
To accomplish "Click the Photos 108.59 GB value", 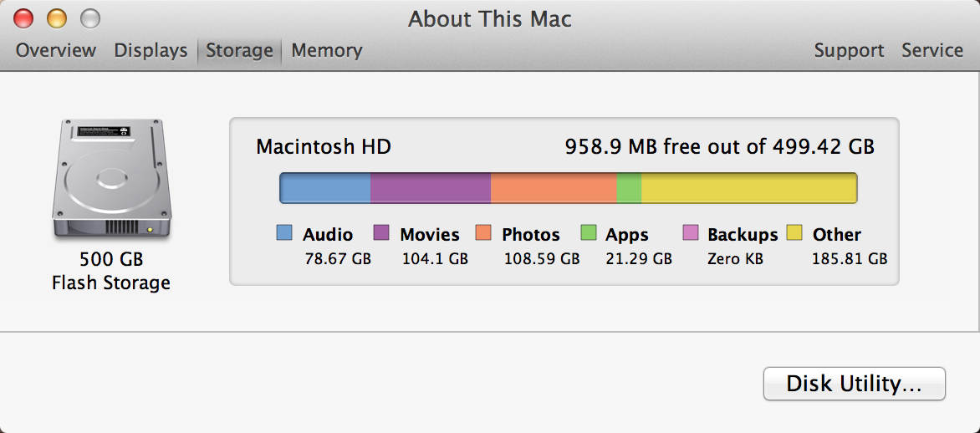I will [542, 258].
